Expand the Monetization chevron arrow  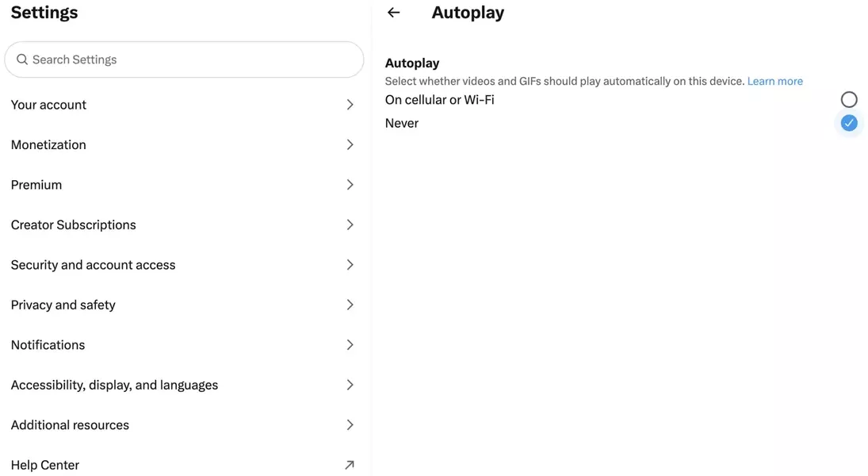point(350,144)
